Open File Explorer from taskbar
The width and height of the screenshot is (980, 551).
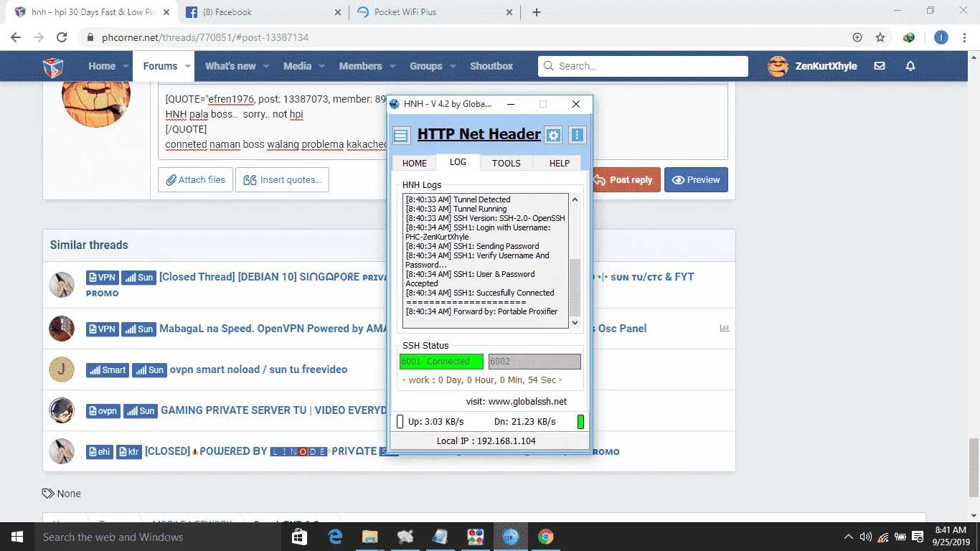[369, 537]
